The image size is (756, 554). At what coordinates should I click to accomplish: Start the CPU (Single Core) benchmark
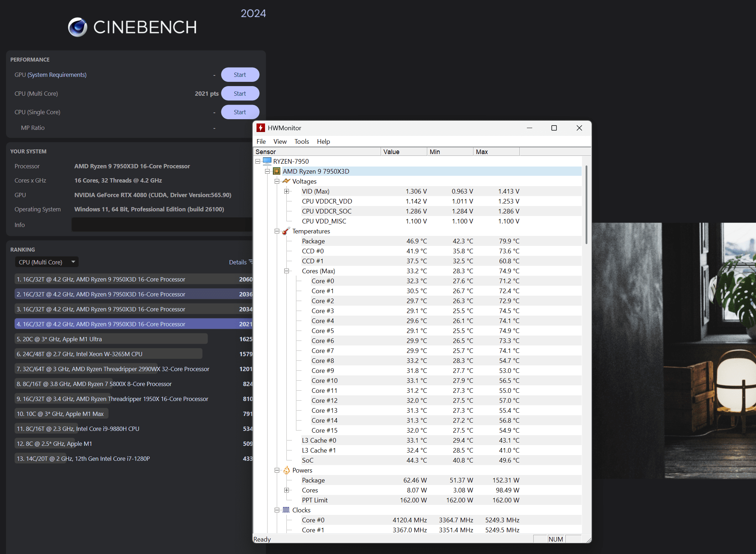click(240, 112)
